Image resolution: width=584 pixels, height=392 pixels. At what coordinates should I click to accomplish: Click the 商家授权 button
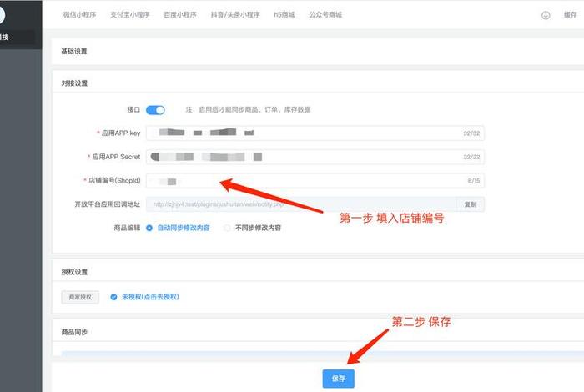pyautogui.click(x=80, y=297)
